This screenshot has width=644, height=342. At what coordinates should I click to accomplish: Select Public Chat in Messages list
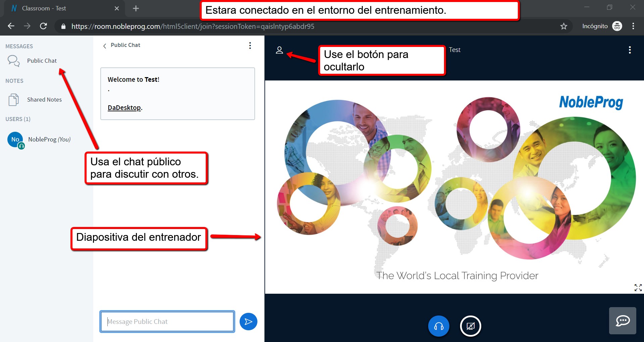coord(42,61)
